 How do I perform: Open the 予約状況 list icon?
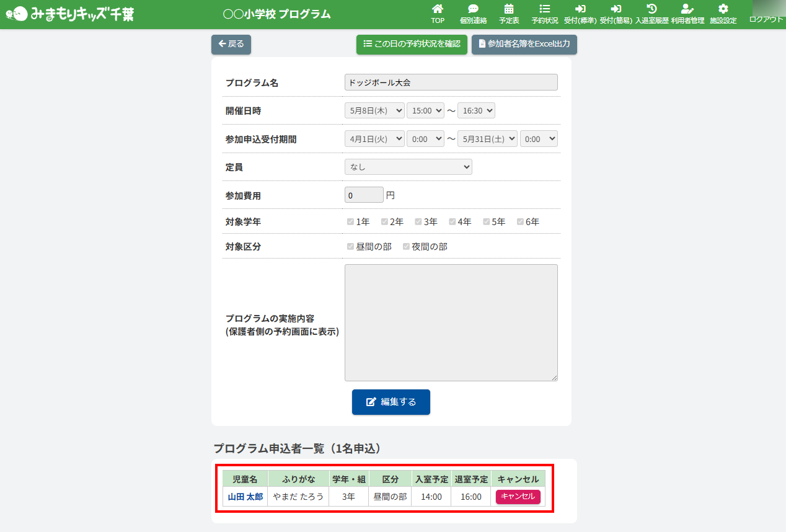(544, 9)
